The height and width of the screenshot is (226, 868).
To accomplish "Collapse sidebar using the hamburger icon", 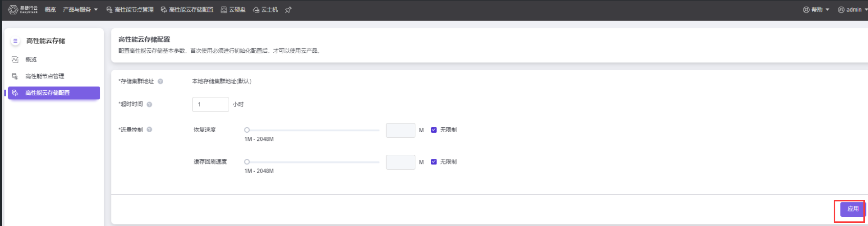I will 15,41.
